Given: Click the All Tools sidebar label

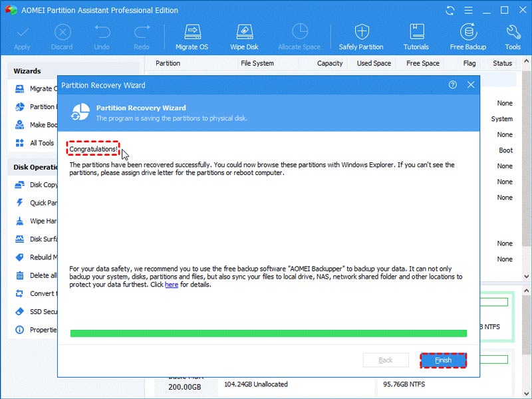Looking at the screenshot, I should click(x=42, y=143).
